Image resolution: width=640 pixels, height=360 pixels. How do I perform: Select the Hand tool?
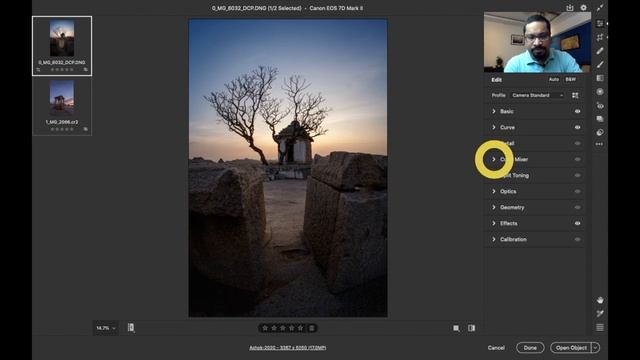[600, 300]
